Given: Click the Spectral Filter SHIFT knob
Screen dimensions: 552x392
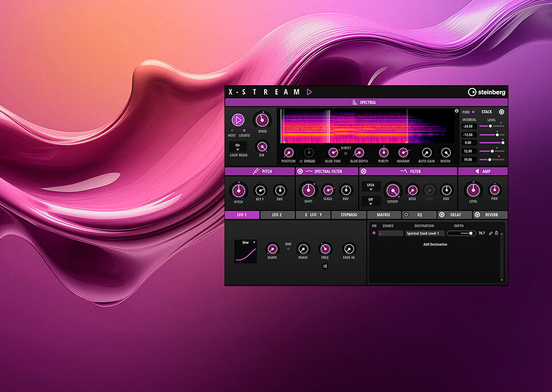Looking at the screenshot, I should [309, 191].
